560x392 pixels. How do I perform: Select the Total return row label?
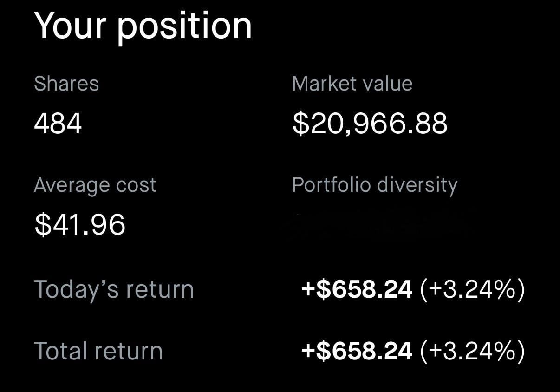click(98, 351)
